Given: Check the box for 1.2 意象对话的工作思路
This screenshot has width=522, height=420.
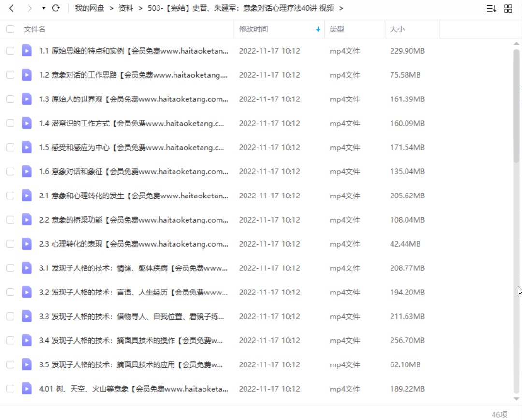Looking at the screenshot, I should (10, 75).
